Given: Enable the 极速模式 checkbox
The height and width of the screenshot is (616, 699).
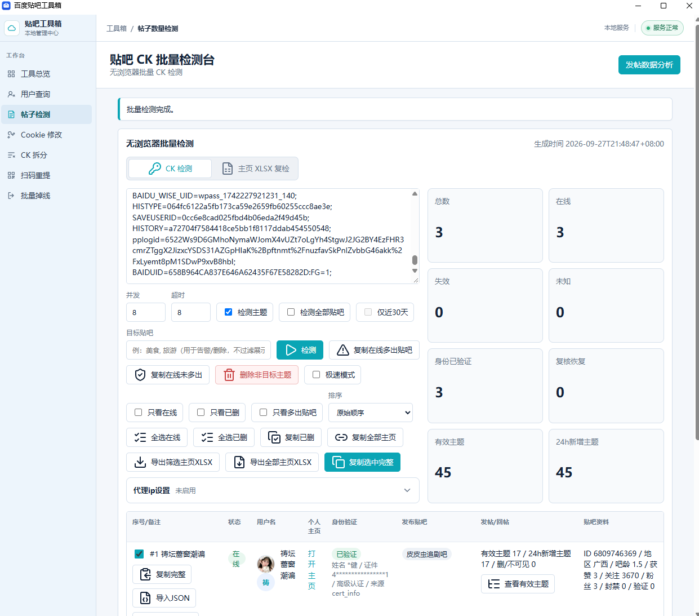Looking at the screenshot, I should (316, 375).
